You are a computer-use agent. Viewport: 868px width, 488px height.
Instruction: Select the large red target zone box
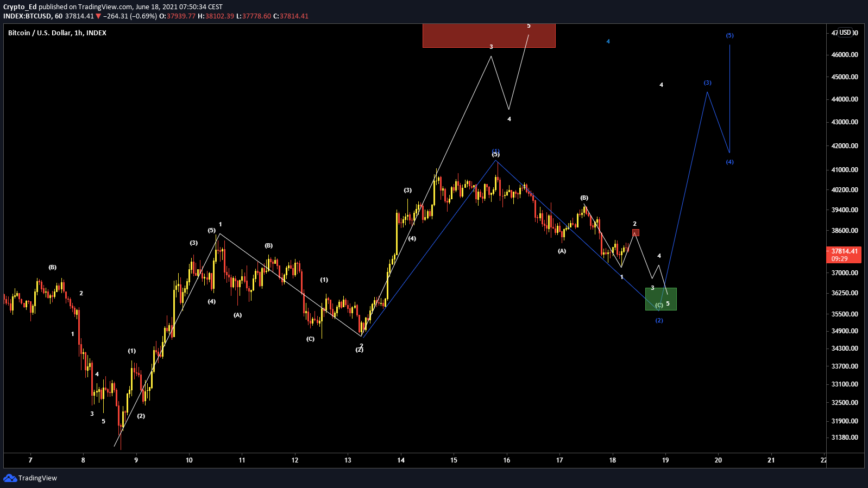[489, 36]
